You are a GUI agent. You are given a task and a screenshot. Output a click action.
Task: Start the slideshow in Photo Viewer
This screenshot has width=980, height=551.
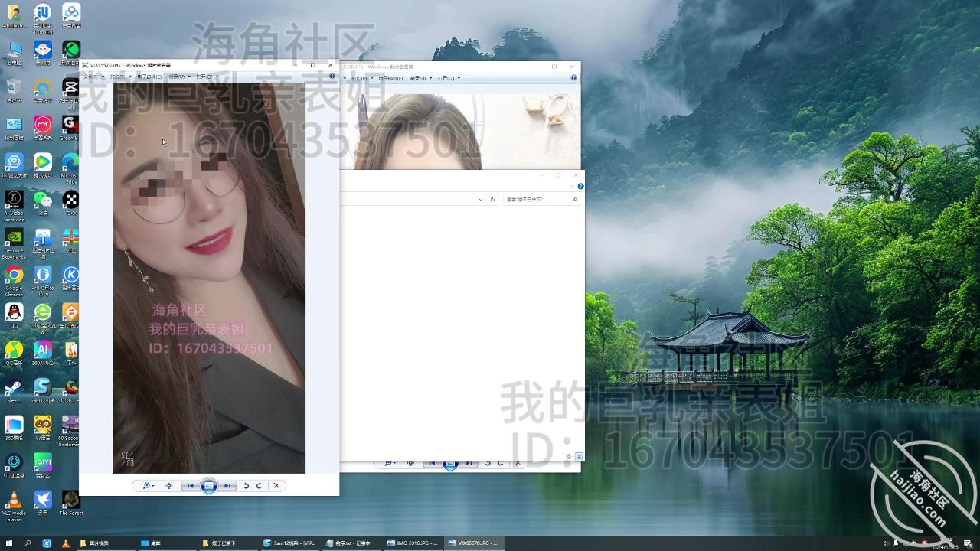[208, 485]
